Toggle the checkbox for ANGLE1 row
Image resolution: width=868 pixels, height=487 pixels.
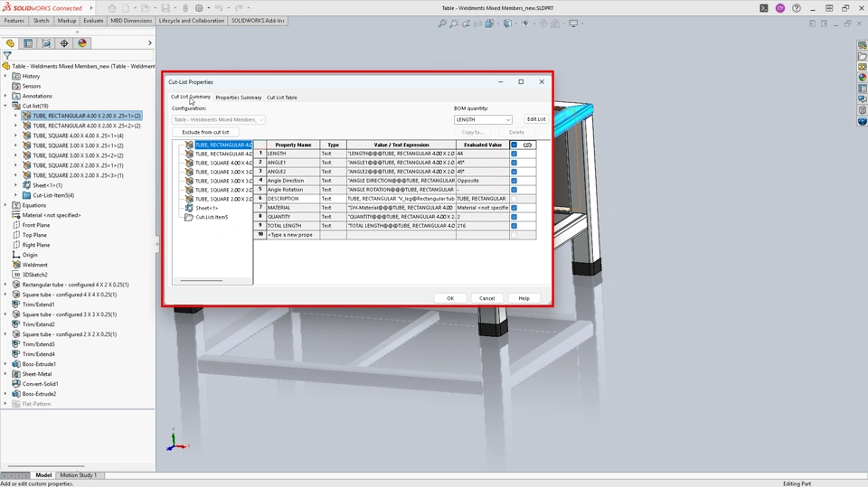coord(514,163)
